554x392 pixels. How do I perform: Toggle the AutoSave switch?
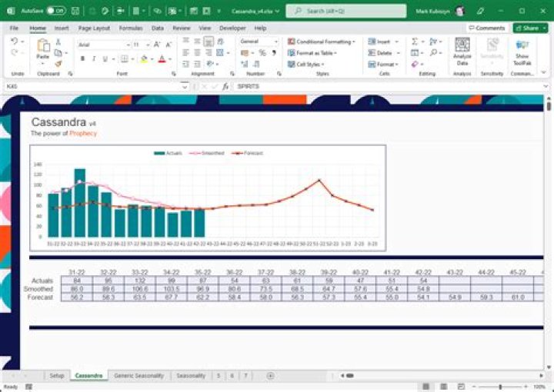pos(55,12)
